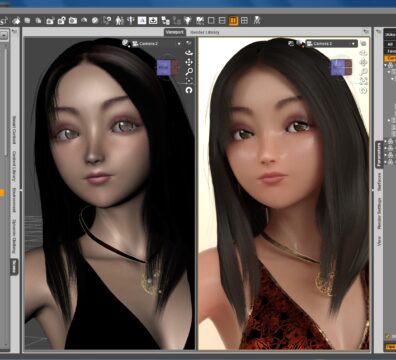Click the magnifier zoom icon in left viewport
The image size is (396, 360).
tap(189, 72)
